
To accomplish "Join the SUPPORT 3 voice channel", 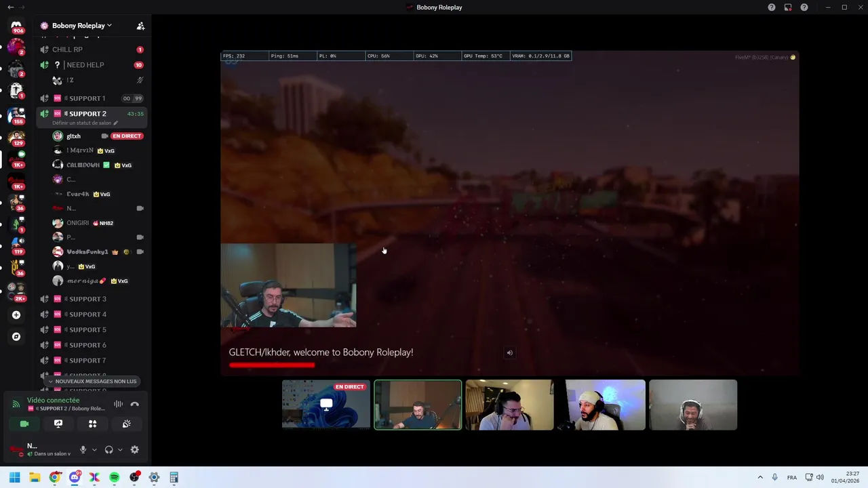I will click(x=92, y=299).
